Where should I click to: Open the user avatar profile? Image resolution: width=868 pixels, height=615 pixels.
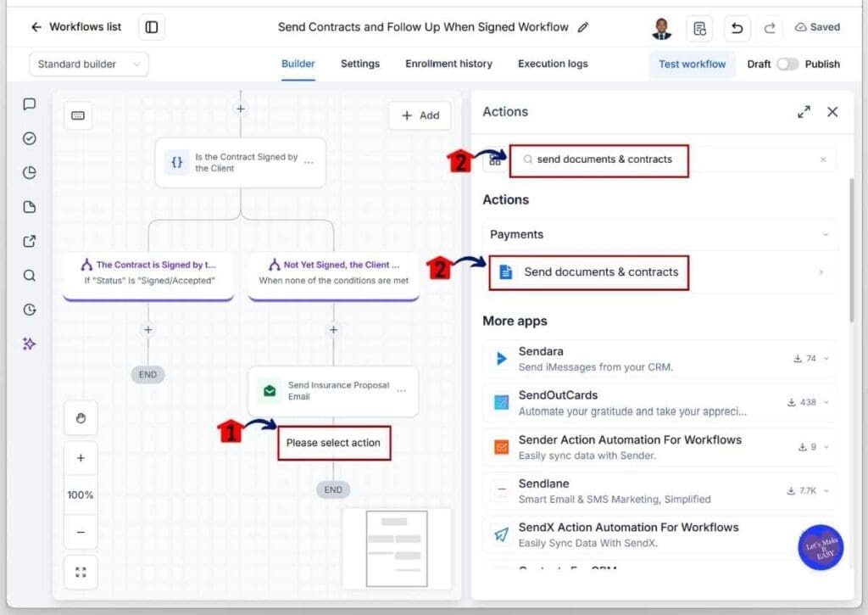pos(661,28)
